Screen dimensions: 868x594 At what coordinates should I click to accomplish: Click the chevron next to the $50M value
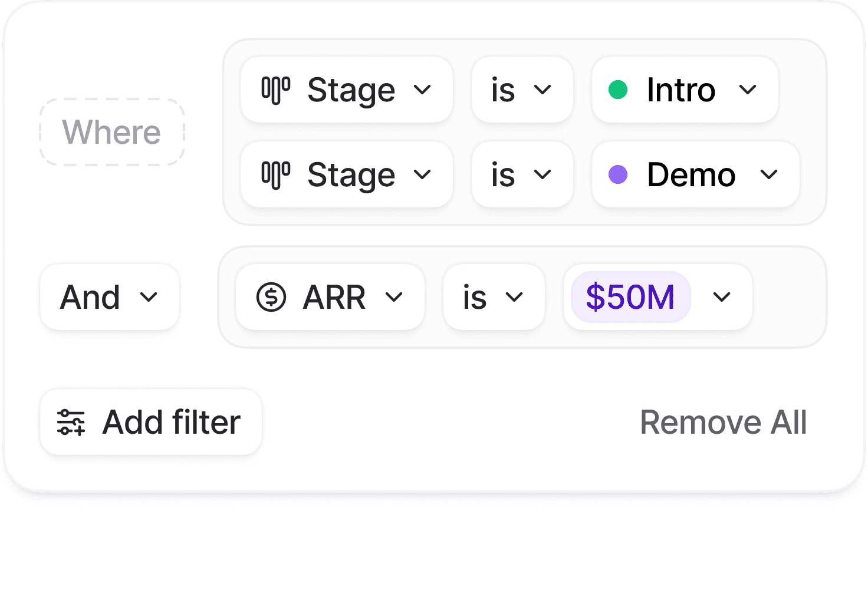(x=722, y=297)
